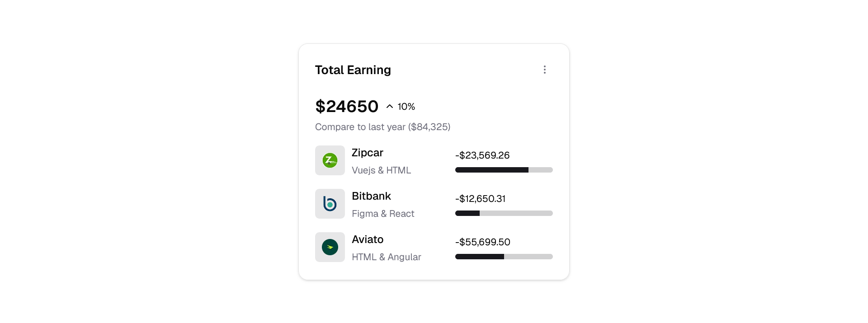
Task: Click the Figma & React subtitle
Action: pyautogui.click(x=383, y=214)
